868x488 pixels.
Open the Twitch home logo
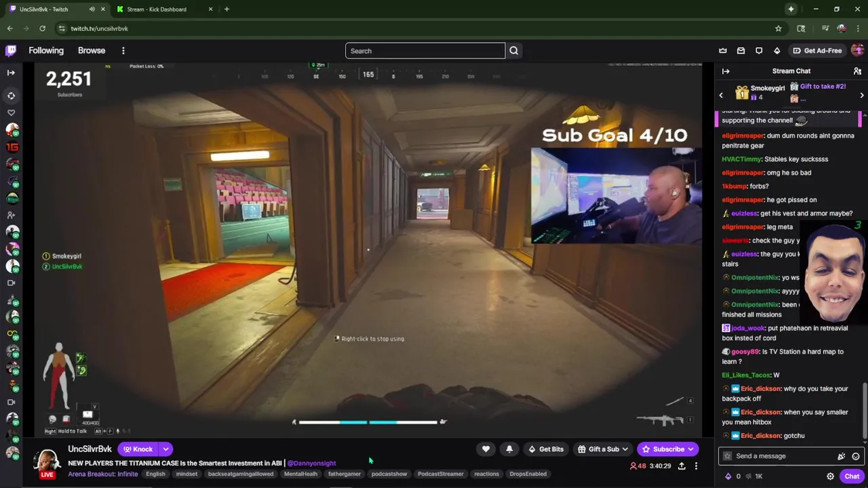tap(11, 50)
